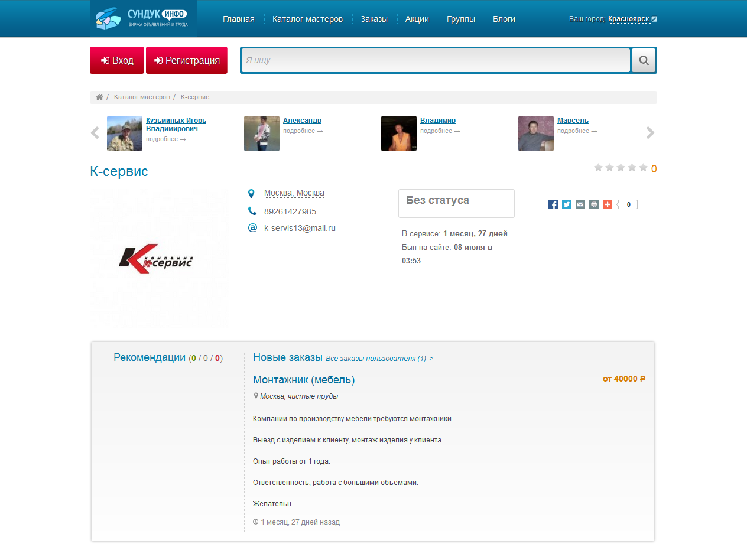Click the search magnifier button
Screen dimensions: 747x560
pos(644,60)
